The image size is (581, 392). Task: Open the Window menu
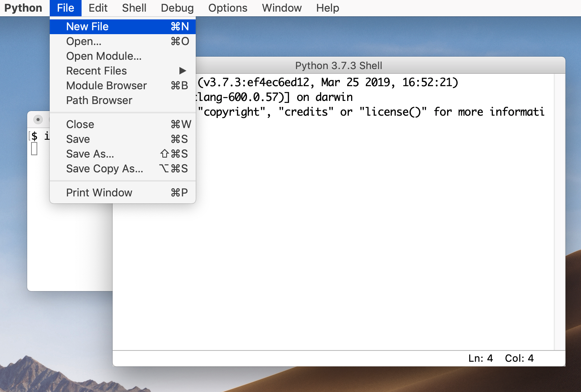pyautogui.click(x=282, y=8)
